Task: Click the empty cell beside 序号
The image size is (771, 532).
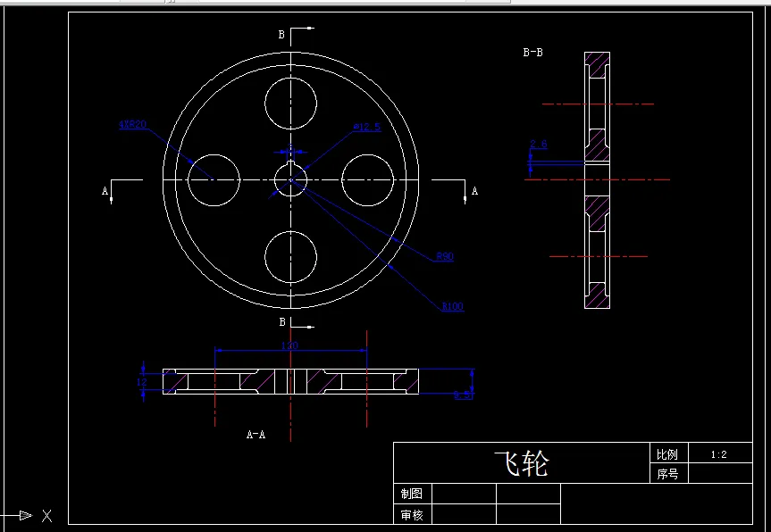Action: 720,474
